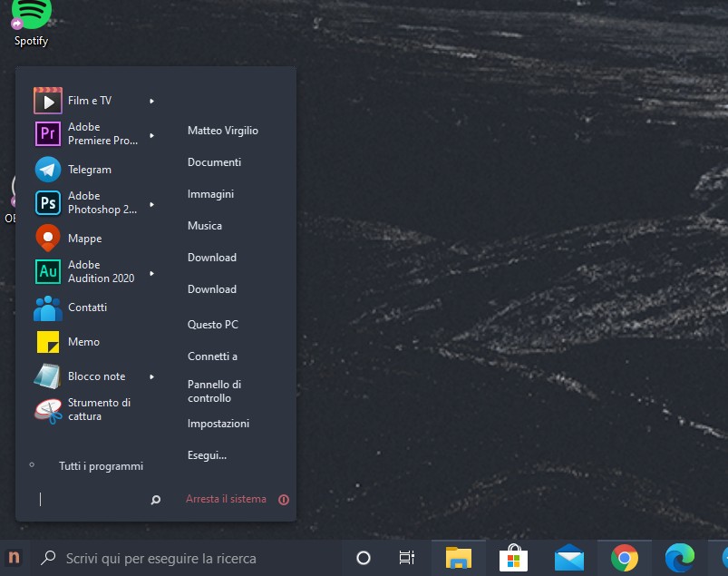
Task: Double-check Spotify desktop shortcut icon
Action: pos(31,15)
